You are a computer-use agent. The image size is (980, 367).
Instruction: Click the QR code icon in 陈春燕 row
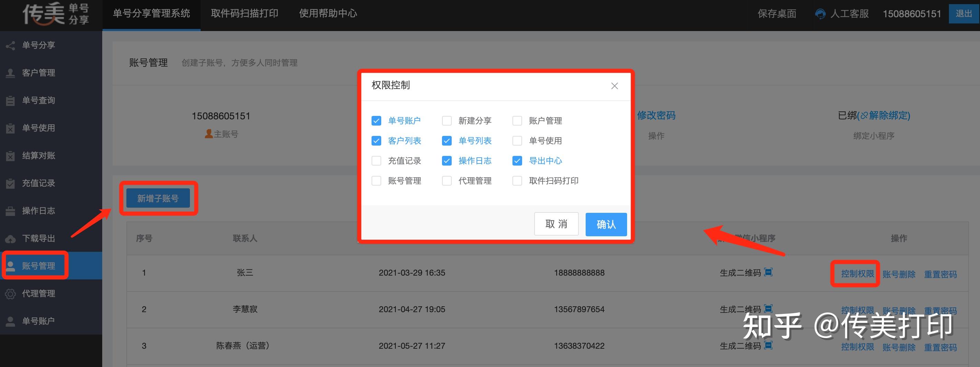pyautogui.click(x=768, y=345)
